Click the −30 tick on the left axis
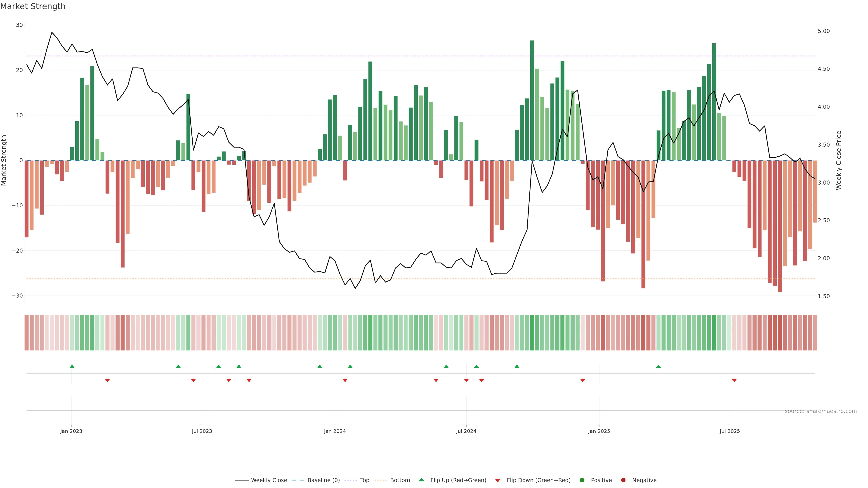The image size is (868, 488). 17,296
